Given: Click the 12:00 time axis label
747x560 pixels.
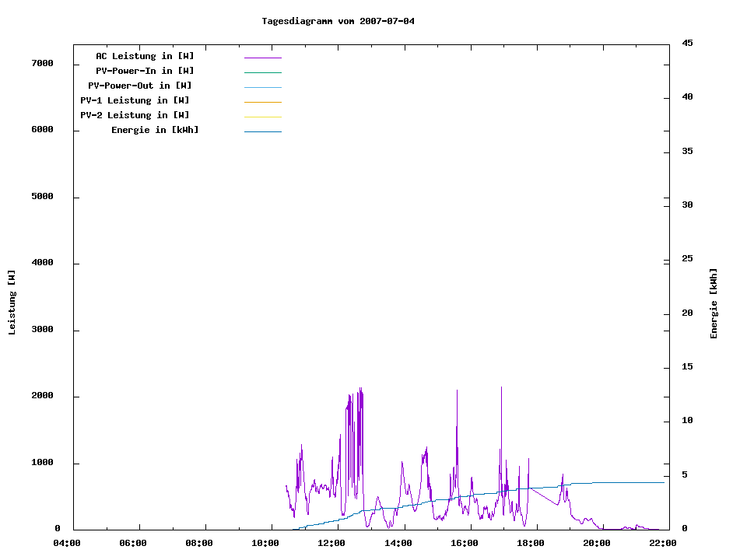Looking at the screenshot, I should [332, 543].
